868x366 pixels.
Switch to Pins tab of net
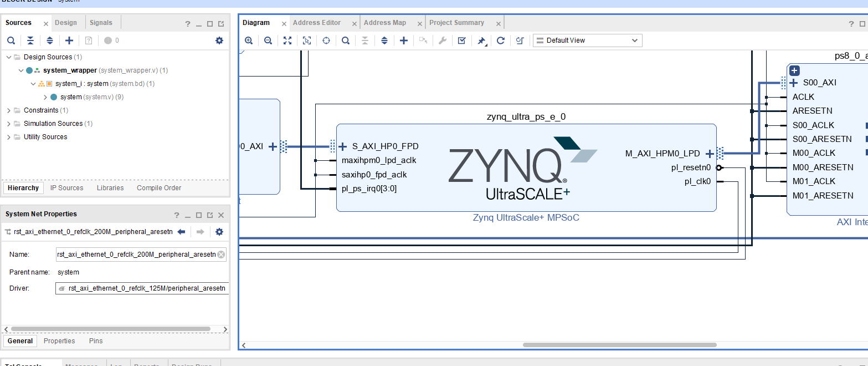tap(96, 341)
